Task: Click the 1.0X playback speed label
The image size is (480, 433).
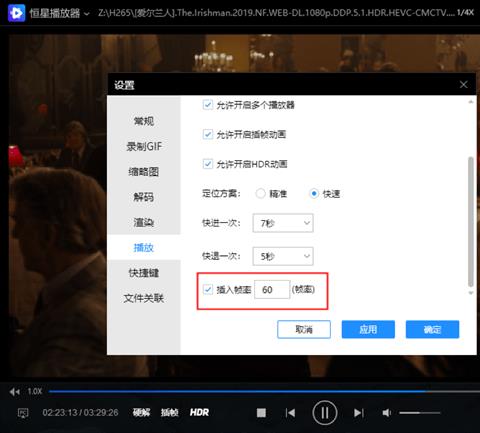Action: pos(35,391)
